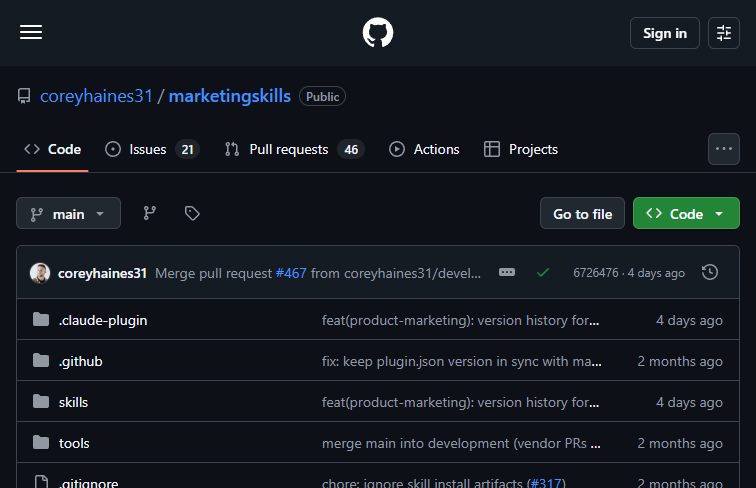Open the Pull requests tab
Screen dimensions: 756x488
click(295, 149)
